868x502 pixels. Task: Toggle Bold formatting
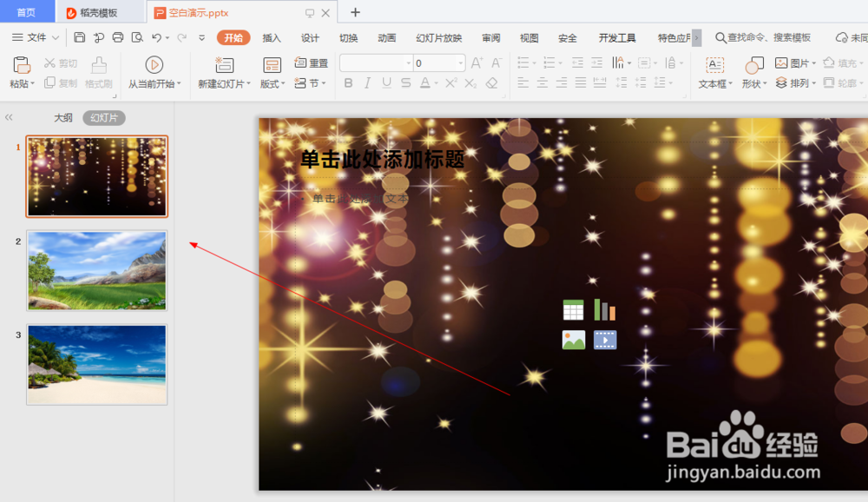click(x=348, y=83)
